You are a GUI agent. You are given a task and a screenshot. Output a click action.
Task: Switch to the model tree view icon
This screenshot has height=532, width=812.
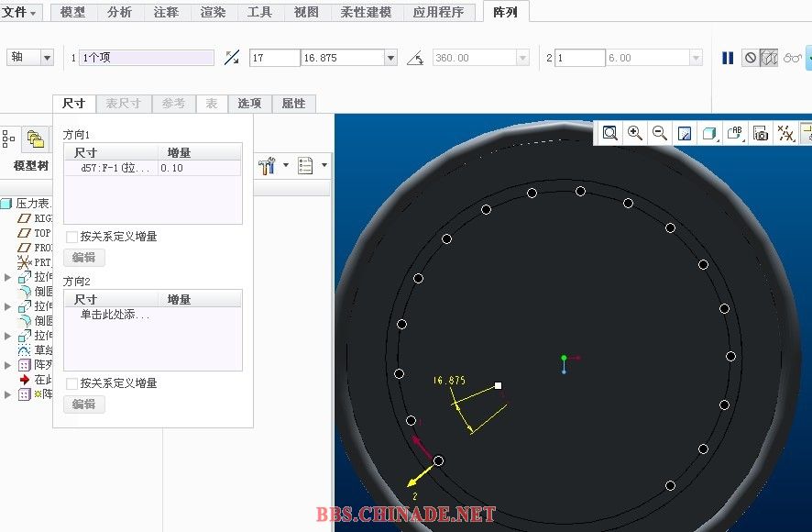(x=9, y=139)
